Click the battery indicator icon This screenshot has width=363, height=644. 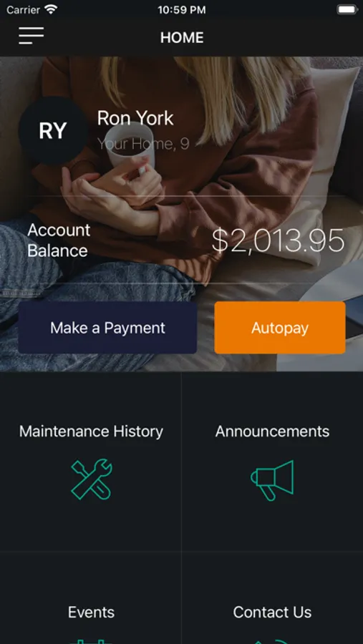pyautogui.click(x=347, y=10)
